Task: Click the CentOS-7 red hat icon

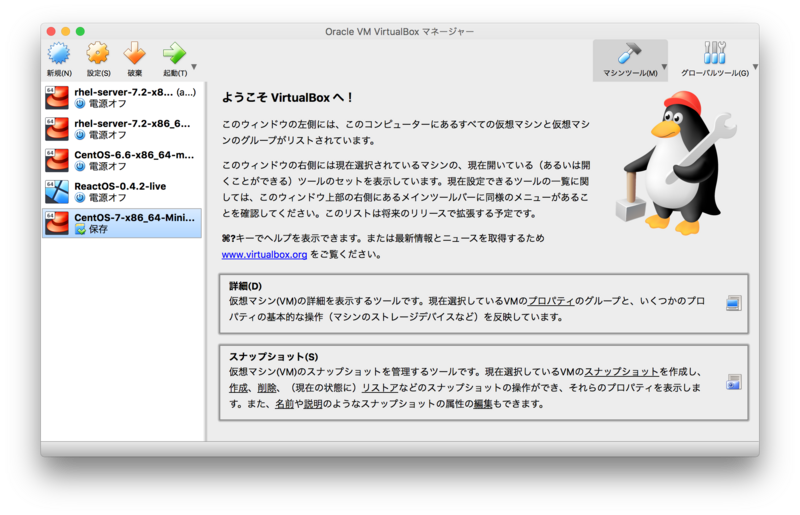Action: [x=57, y=223]
